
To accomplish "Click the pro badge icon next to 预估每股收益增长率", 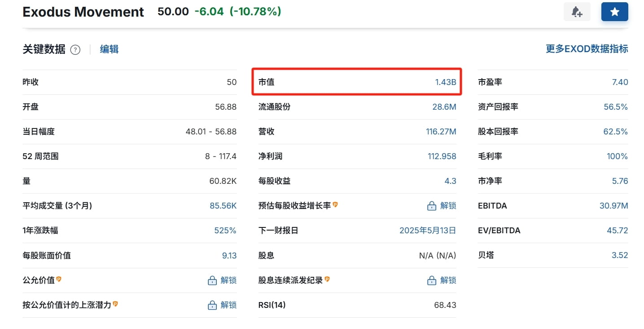I will point(335,205).
